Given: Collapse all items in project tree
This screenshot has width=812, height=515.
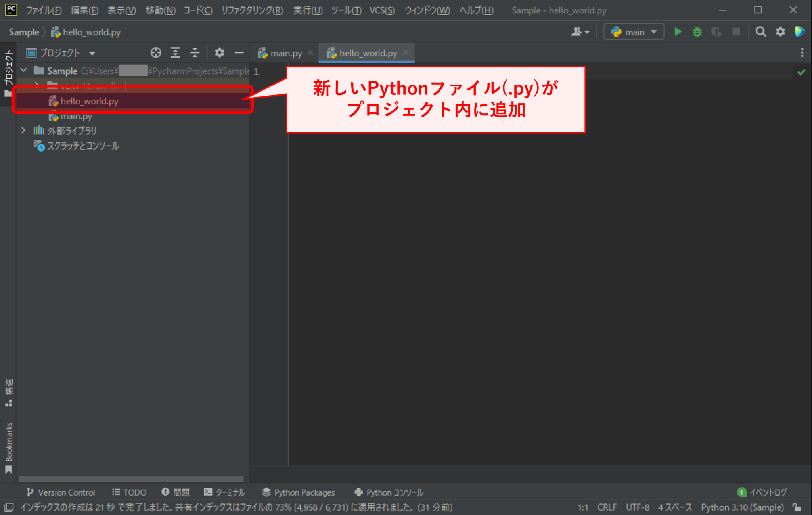Looking at the screenshot, I should pos(195,52).
